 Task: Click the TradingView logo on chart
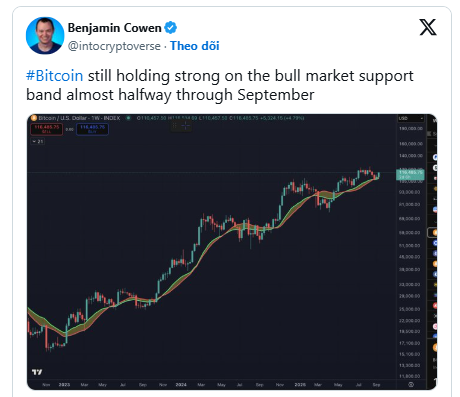[x=37, y=372]
